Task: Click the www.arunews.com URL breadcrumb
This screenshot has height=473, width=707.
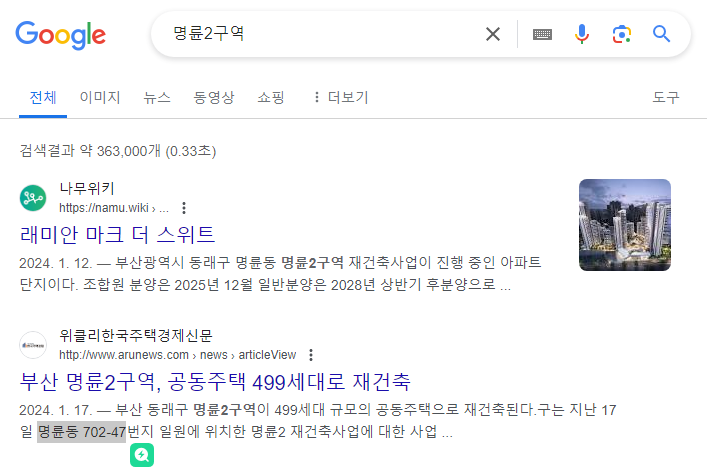Action: point(177,355)
